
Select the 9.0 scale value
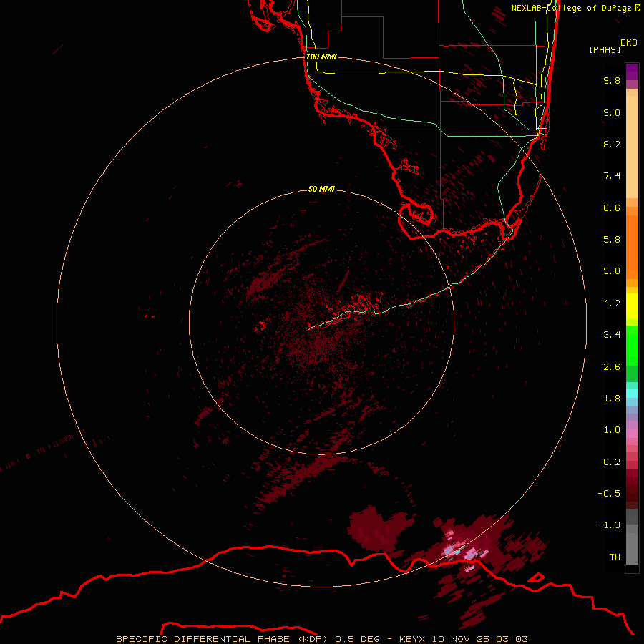click(612, 112)
